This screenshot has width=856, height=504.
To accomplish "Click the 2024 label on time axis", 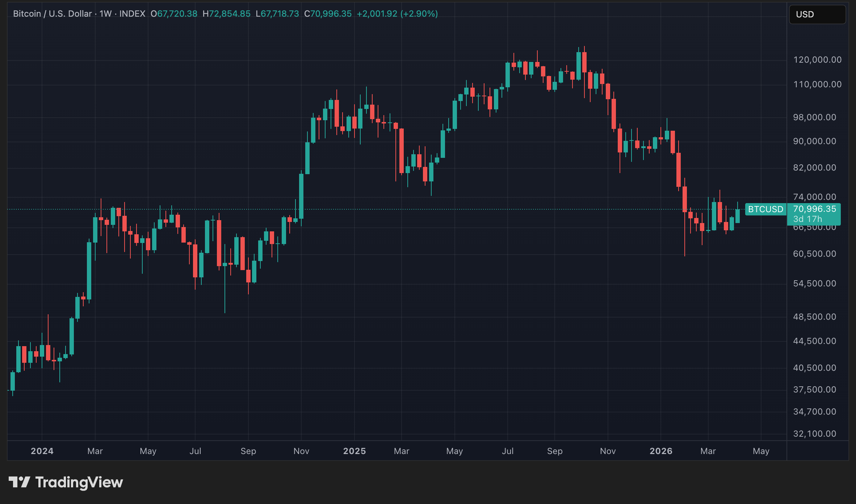I will click(42, 451).
